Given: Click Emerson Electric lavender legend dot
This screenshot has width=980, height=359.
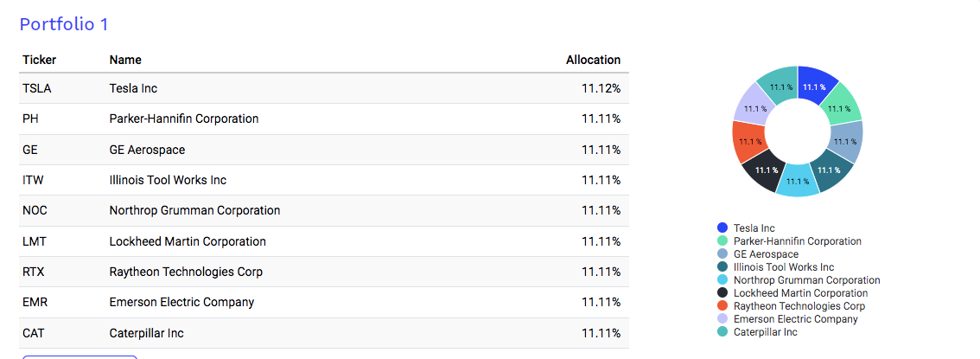Looking at the screenshot, I should pos(722,319).
